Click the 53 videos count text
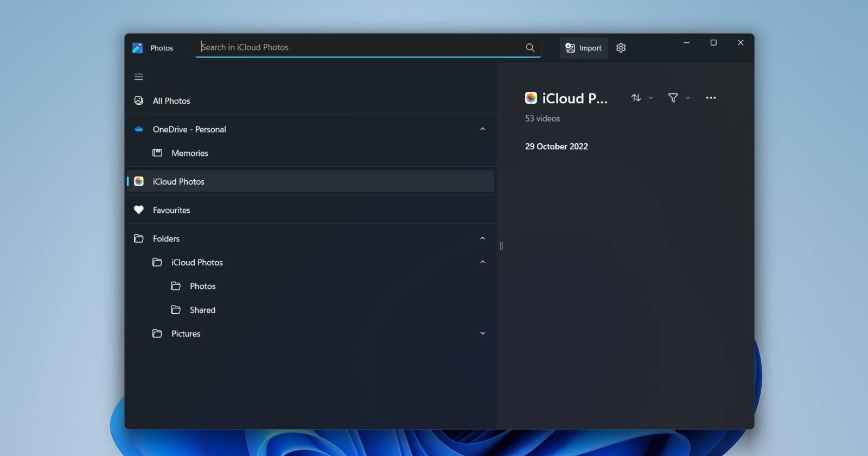Viewport: 868px width, 456px height. click(x=542, y=118)
